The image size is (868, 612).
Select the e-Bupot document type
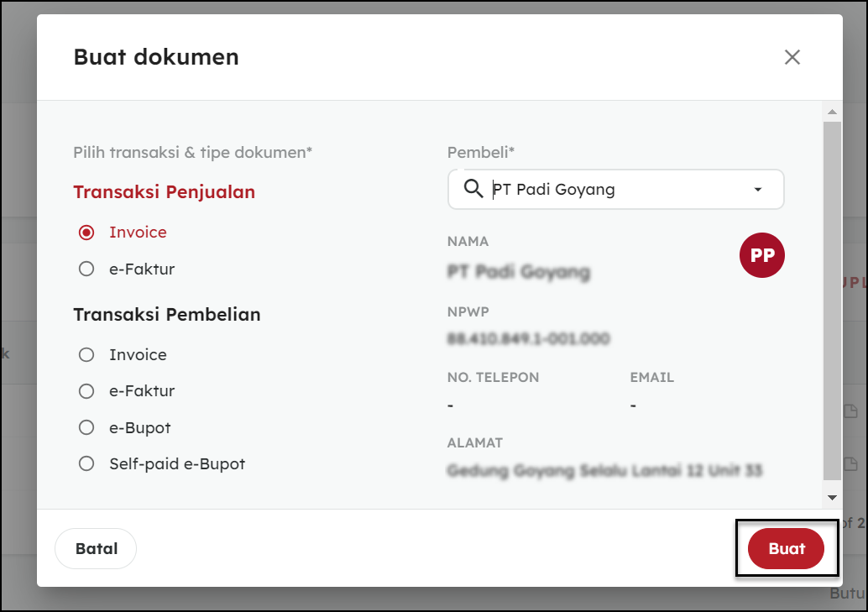coord(86,428)
